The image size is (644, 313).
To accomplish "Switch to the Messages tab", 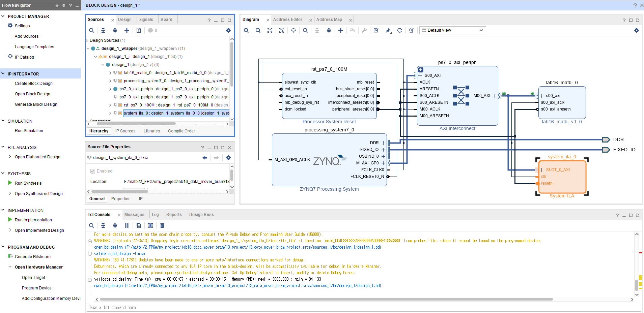I will pos(134,215).
